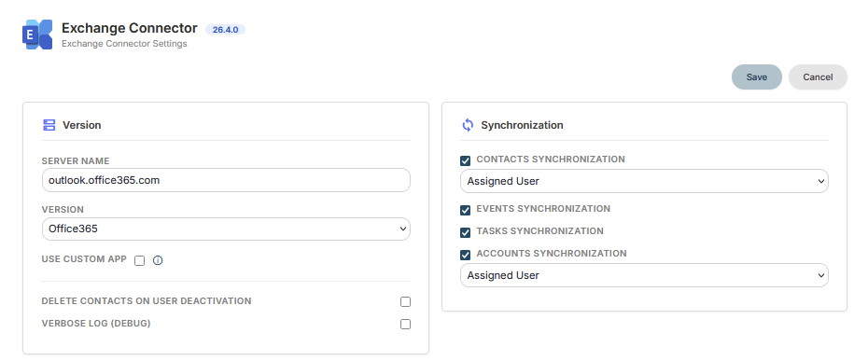Toggle the Use Custom App checkbox
The image size is (868, 361).
[139, 260]
